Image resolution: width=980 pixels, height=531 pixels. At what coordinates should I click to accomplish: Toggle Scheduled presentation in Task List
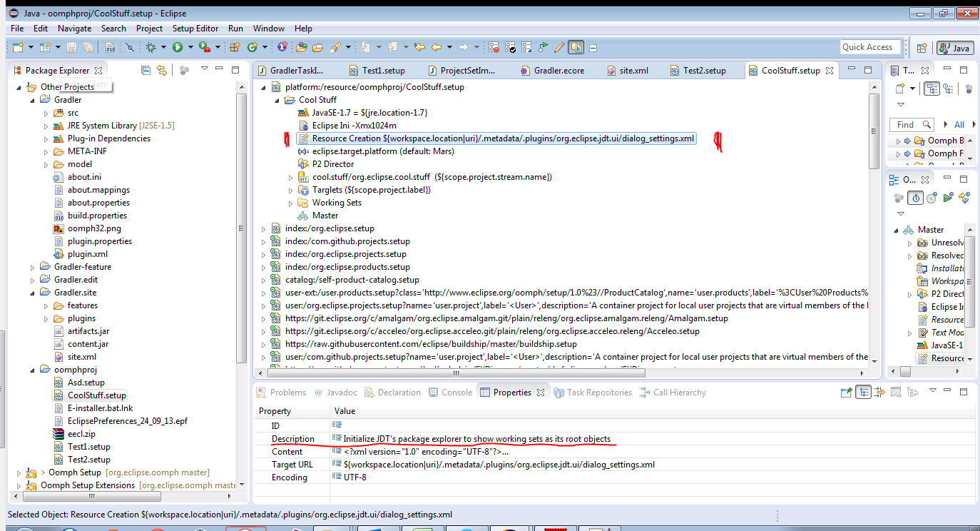tap(948, 88)
